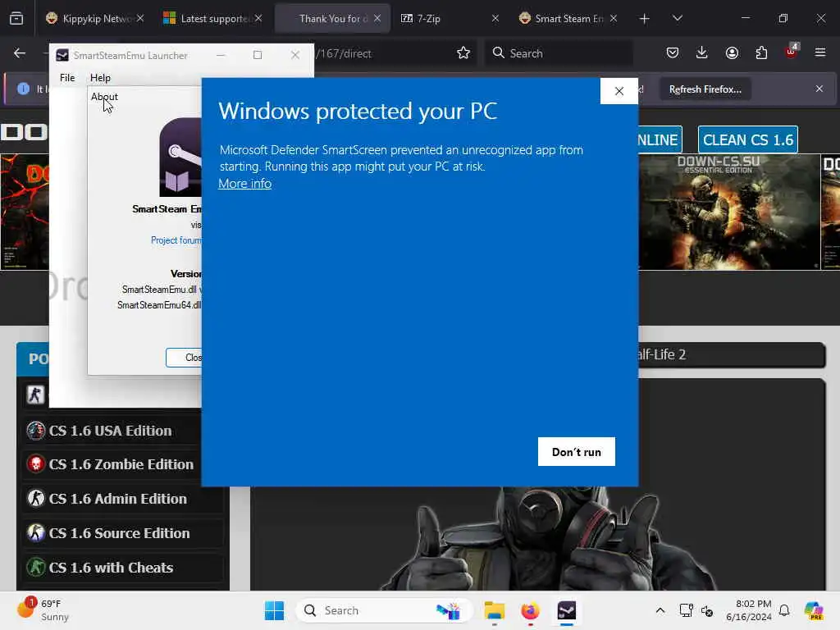This screenshot has width=840, height=630.
Task: Click the More info link in SmartScreen dialog
Action: tap(244, 183)
